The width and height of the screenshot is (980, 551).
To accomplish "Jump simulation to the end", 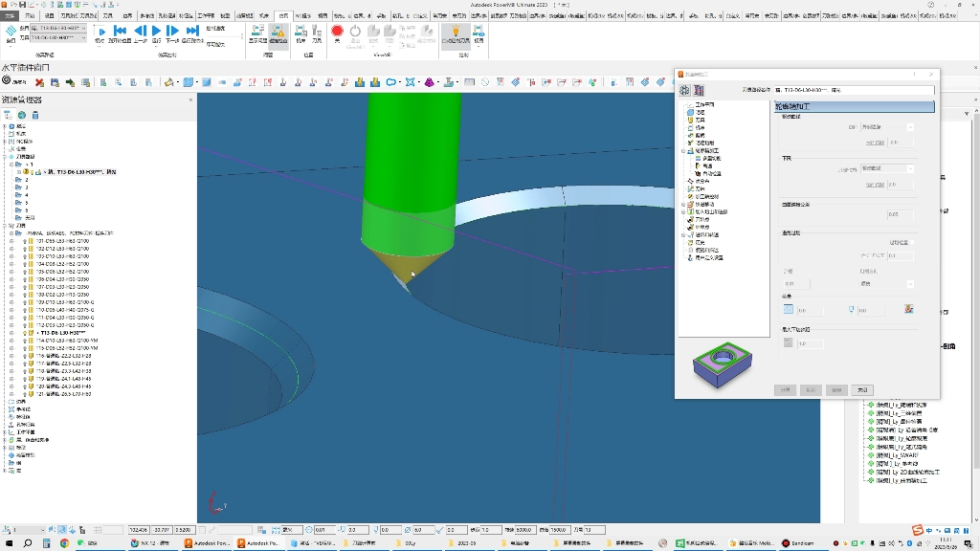I will point(192,31).
